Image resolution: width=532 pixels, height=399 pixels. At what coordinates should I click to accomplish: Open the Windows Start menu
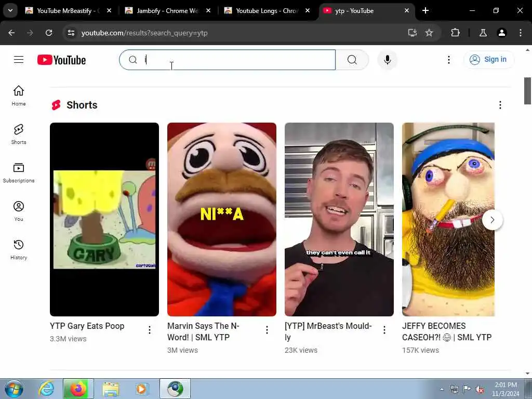tap(14, 389)
